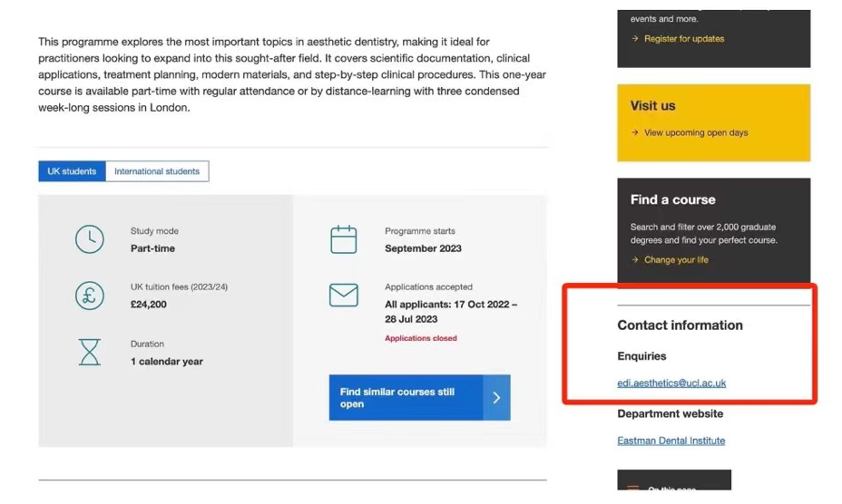Open the Change your life link

point(676,260)
